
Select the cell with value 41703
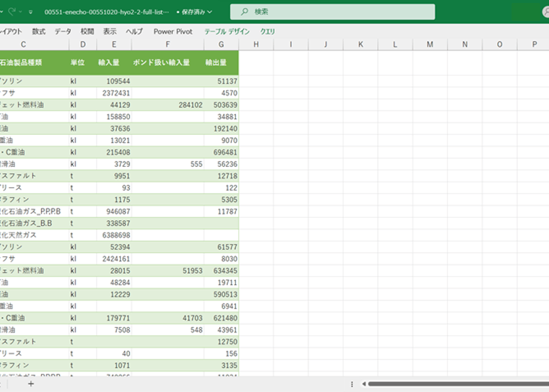point(168,318)
